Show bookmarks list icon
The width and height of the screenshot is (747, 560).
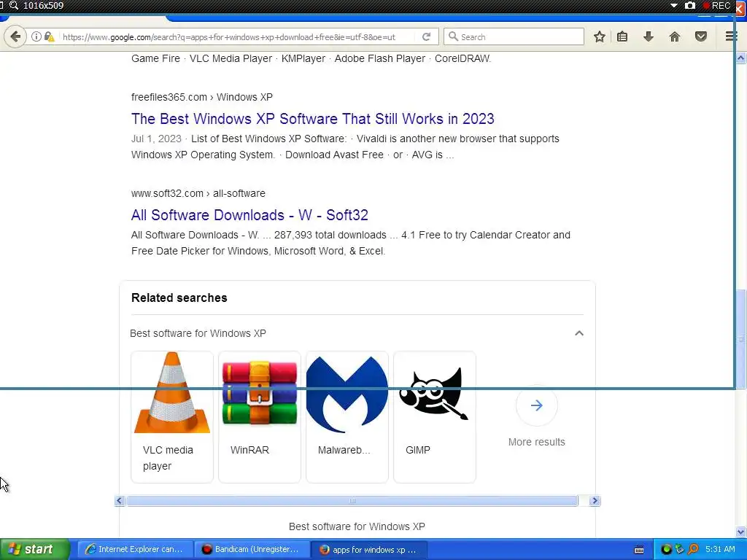(622, 36)
